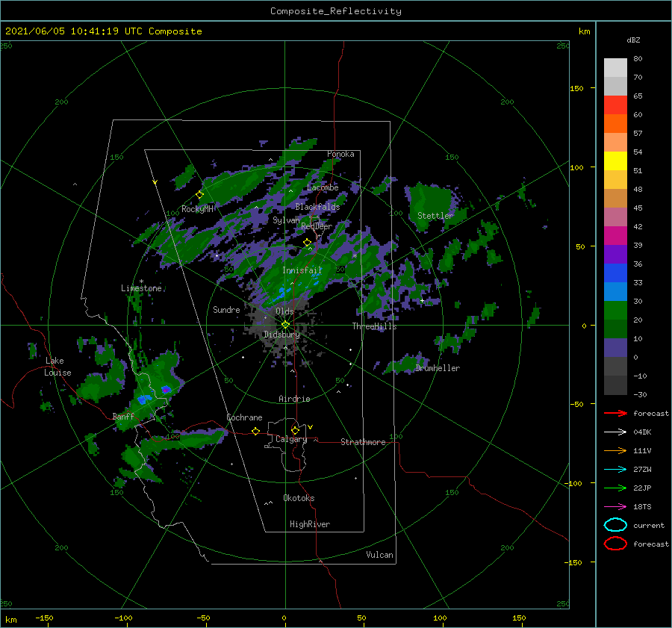Click the Sylvan label on the map
Image resolution: width=672 pixels, height=628 pixels.
click(286, 220)
